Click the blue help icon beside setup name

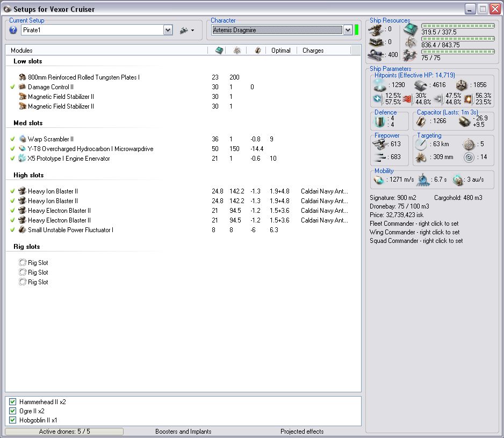[13, 30]
